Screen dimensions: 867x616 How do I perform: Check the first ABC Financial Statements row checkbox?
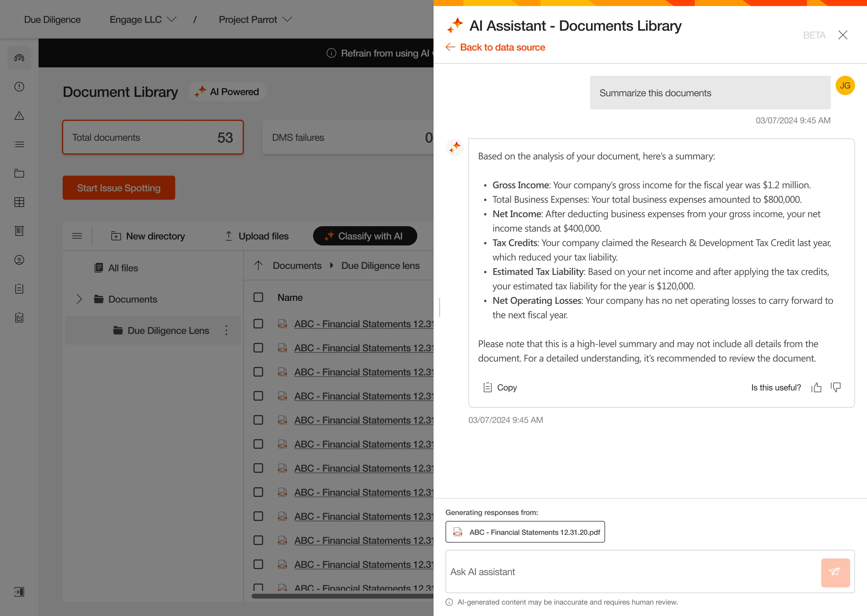[x=258, y=324]
